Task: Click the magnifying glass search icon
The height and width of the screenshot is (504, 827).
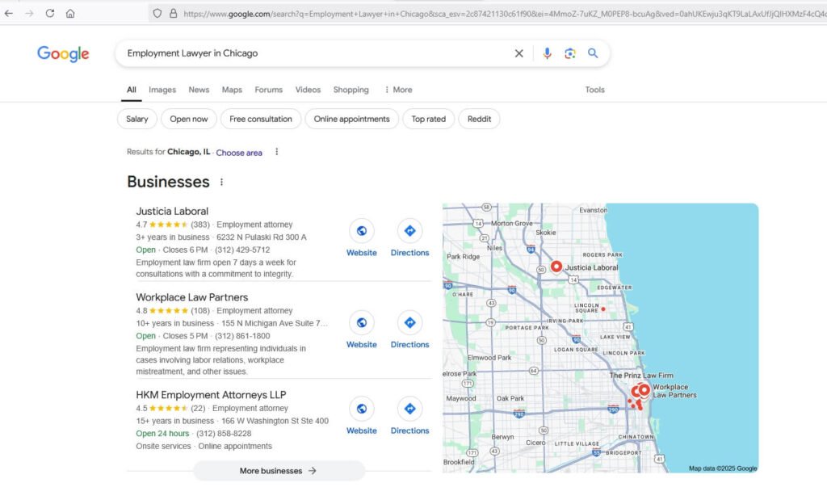Action: point(593,53)
